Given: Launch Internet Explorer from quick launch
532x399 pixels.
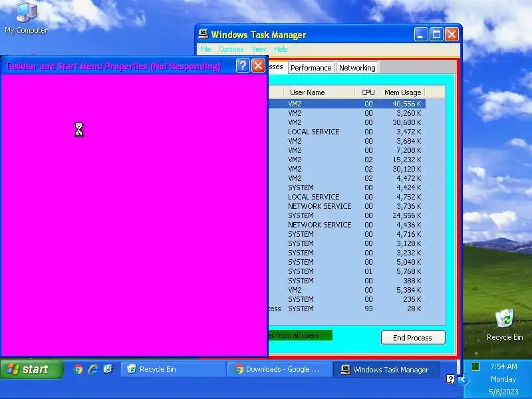Looking at the screenshot, I should (93, 369).
